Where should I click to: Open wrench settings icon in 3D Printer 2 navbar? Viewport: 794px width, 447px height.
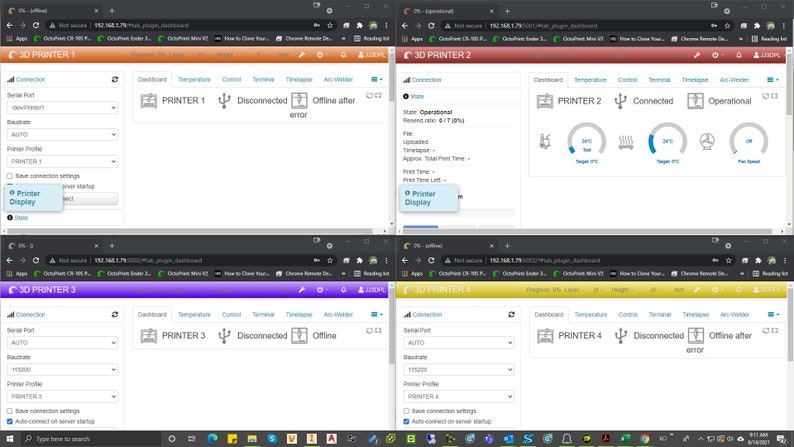(x=697, y=55)
